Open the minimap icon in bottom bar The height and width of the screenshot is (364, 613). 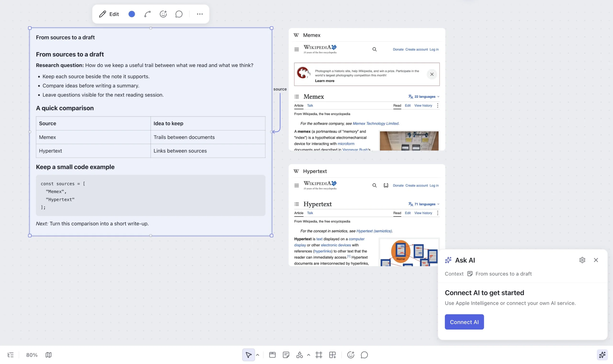(x=48, y=355)
